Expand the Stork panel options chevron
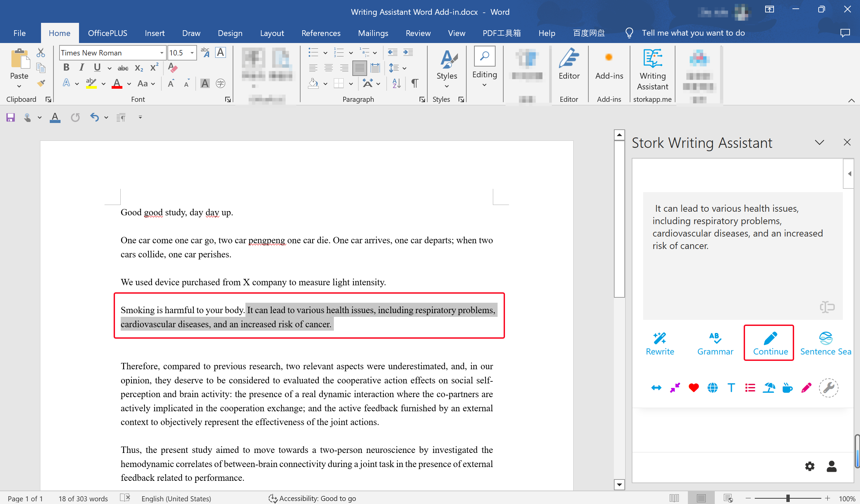 819,142
